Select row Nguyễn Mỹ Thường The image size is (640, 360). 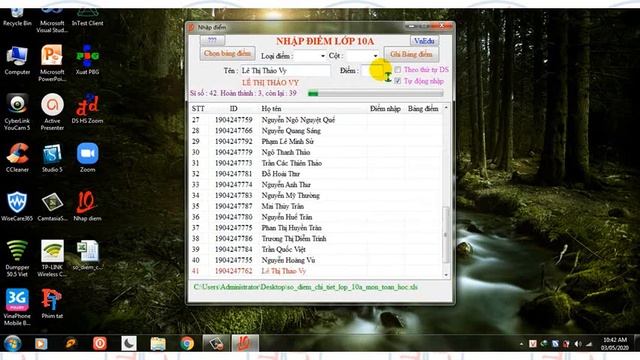(x=316, y=196)
